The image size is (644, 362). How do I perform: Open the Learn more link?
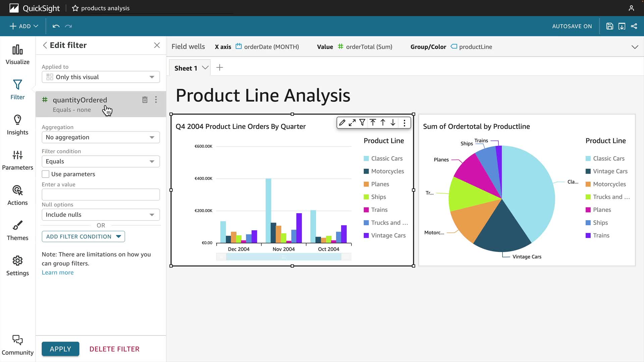pyautogui.click(x=57, y=273)
